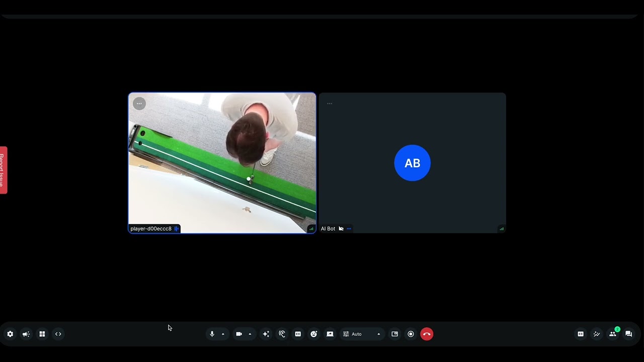Image resolution: width=644 pixels, height=362 pixels.
Task: Enable noise cancellation
Action: click(282, 334)
